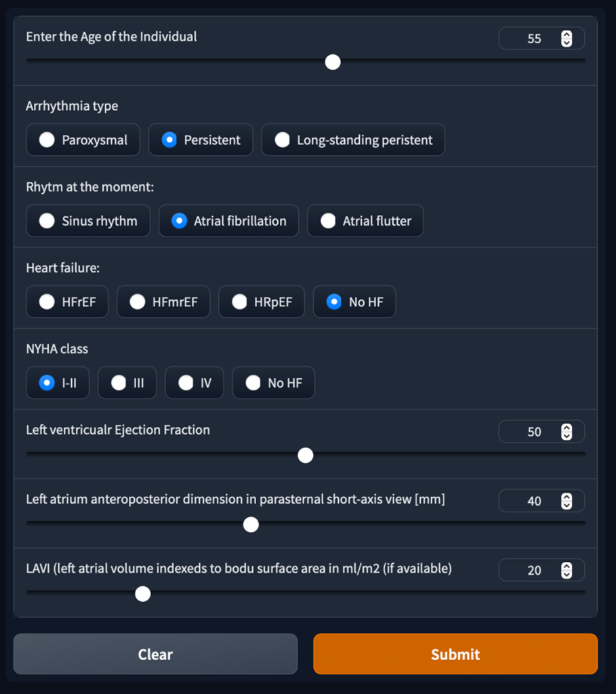Click the Age stepper arrows

point(567,39)
